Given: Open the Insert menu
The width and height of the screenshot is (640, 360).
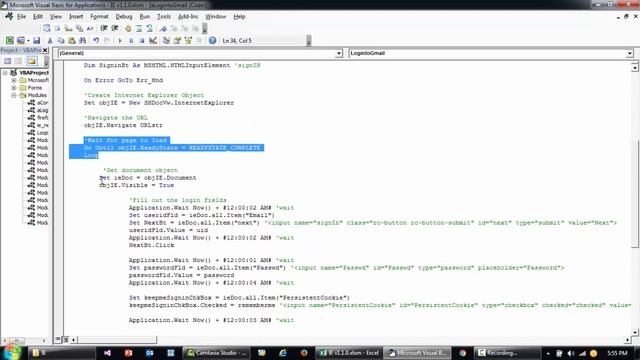Looking at the screenshot, I should (x=76, y=17).
